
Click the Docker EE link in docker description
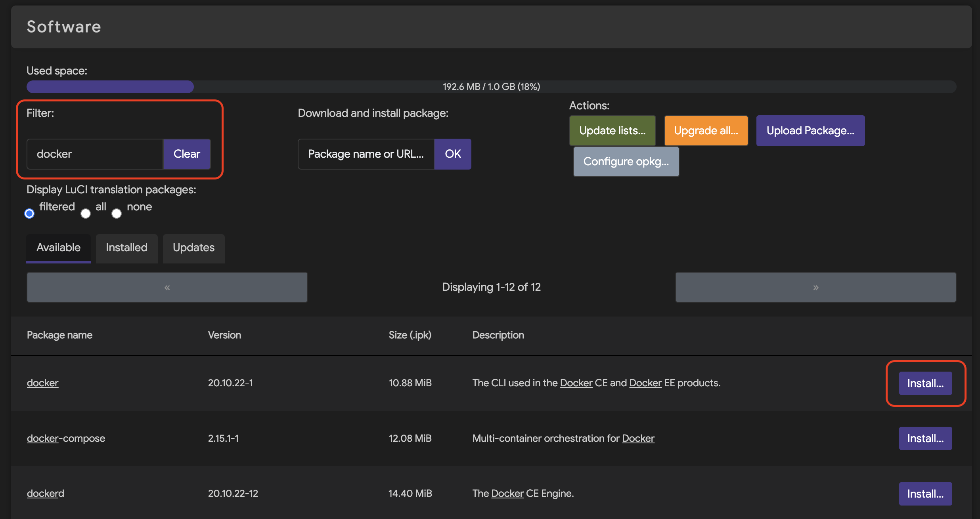(x=645, y=383)
